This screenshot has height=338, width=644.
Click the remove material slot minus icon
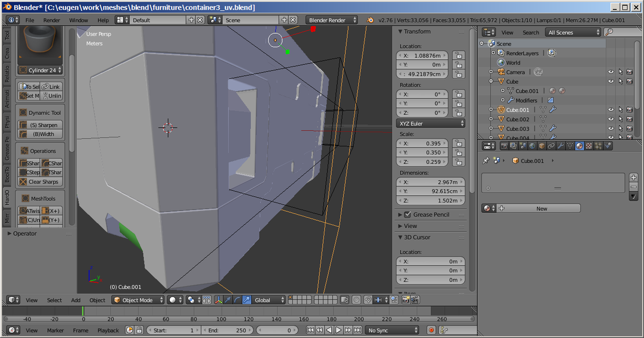pyautogui.click(x=633, y=187)
